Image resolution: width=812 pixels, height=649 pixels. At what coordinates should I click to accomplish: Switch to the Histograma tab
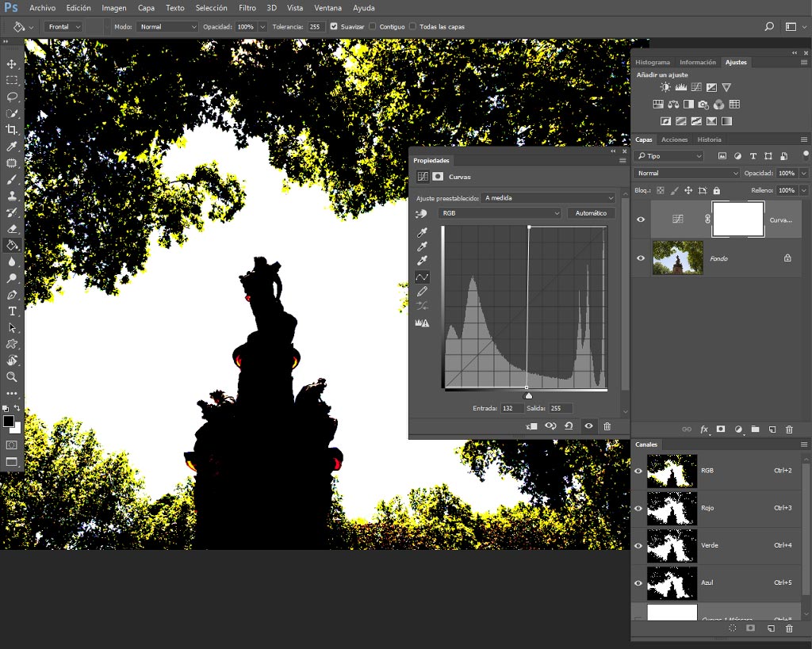point(653,62)
